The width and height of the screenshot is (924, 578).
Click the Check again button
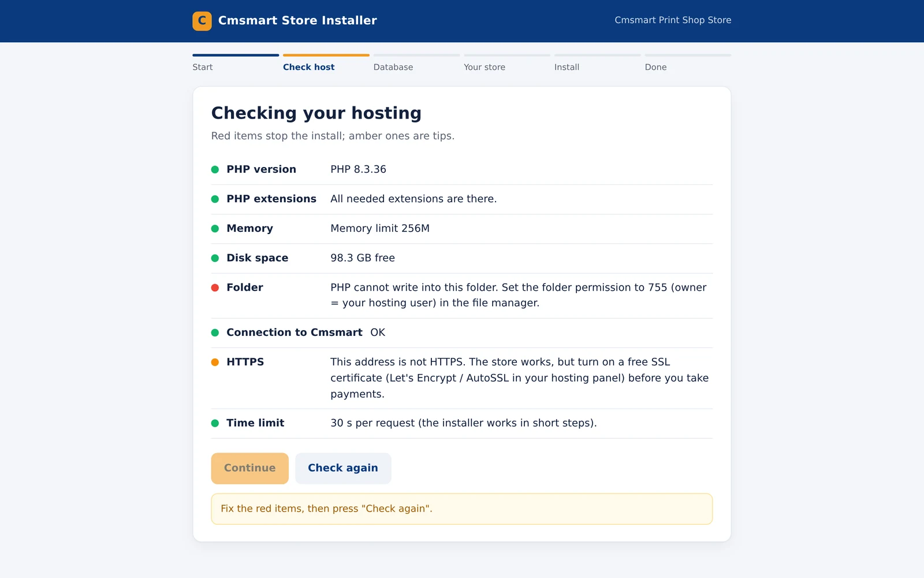pyautogui.click(x=343, y=468)
